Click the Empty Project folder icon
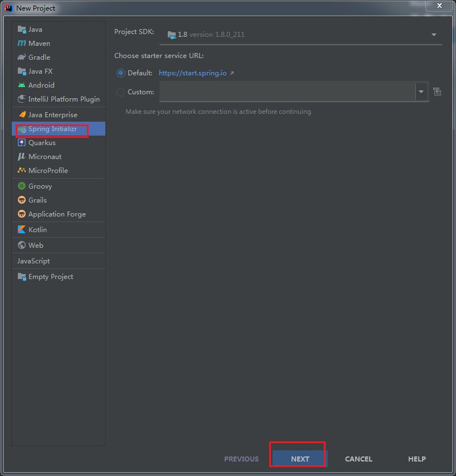 click(22, 277)
